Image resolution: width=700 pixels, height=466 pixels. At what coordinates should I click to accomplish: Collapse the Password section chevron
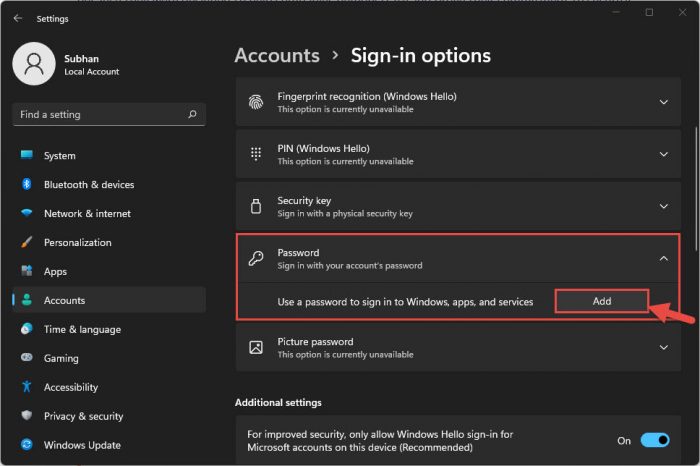pyautogui.click(x=664, y=258)
